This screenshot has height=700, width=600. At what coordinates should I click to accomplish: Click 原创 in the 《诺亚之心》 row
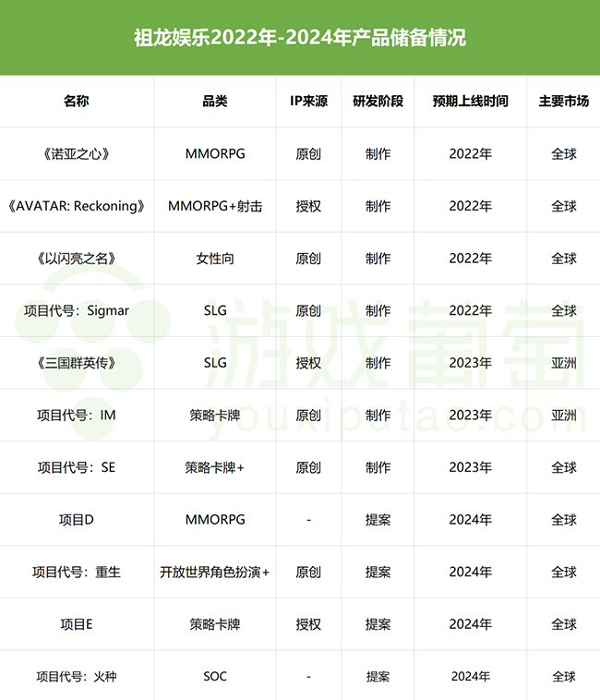(308, 154)
